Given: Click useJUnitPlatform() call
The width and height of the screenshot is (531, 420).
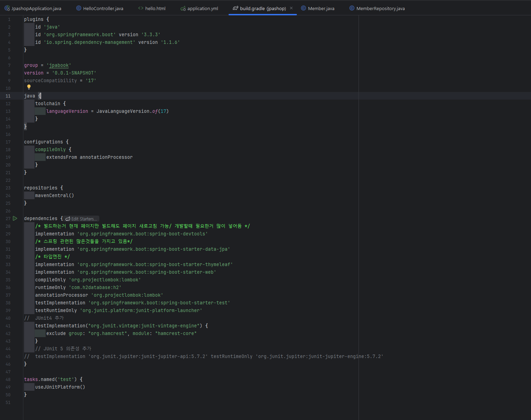Looking at the screenshot, I should click(60, 387).
